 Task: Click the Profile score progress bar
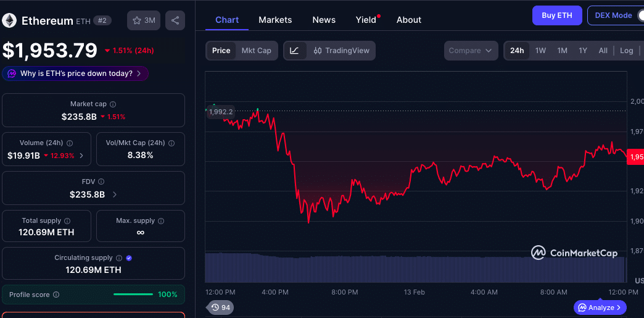[x=133, y=295]
